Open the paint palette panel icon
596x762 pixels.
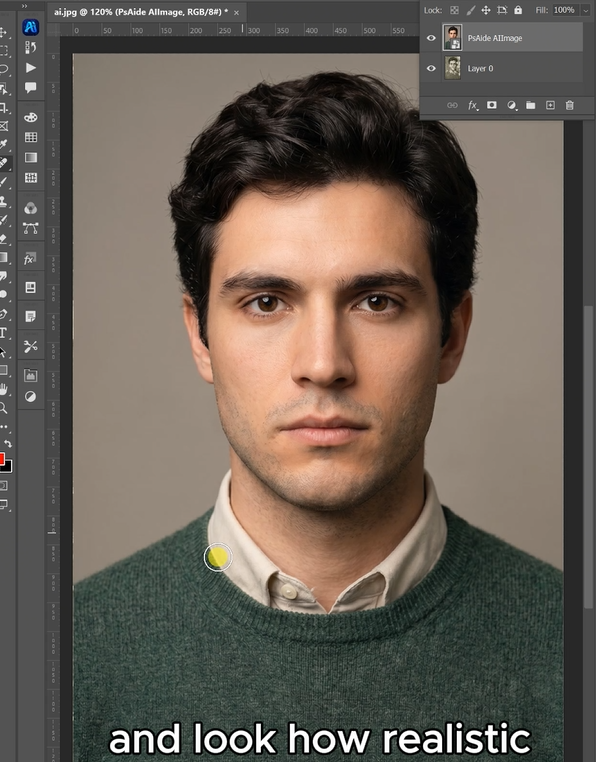(31, 118)
